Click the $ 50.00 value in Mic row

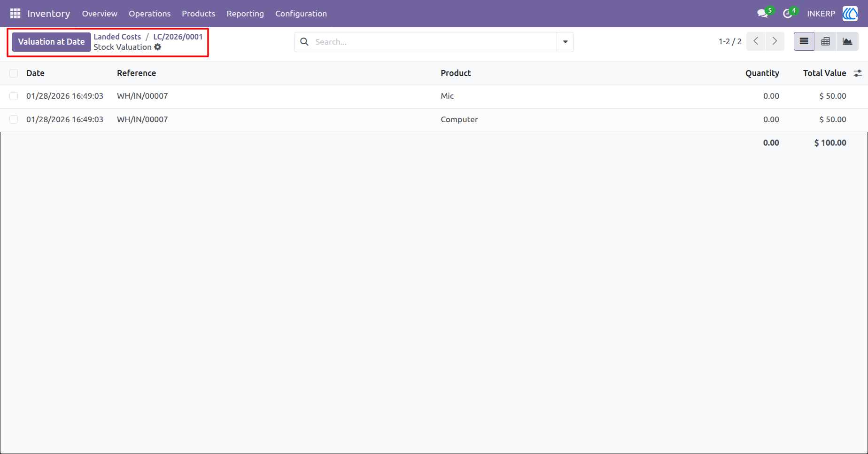click(x=833, y=96)
